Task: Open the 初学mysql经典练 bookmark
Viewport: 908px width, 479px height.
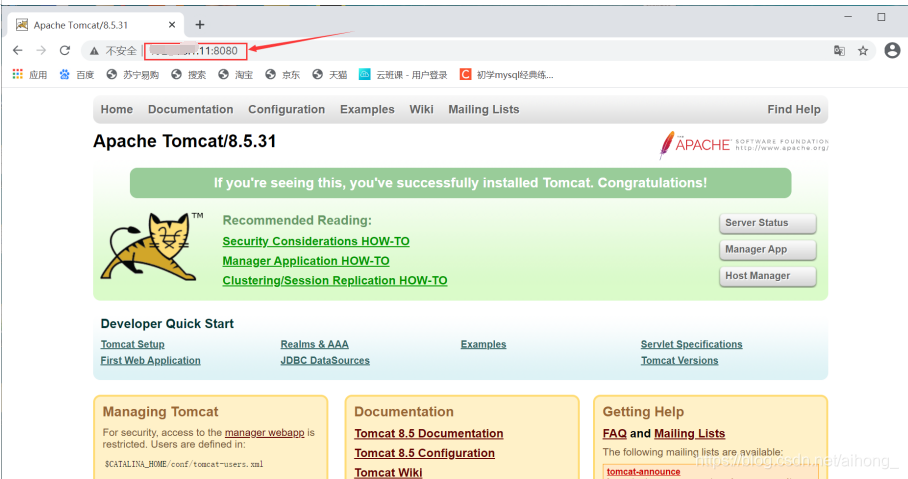Action: (507, 75)
